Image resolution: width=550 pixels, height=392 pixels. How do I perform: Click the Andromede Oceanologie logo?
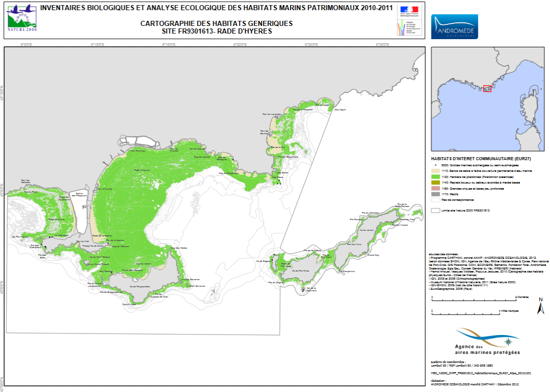coord(454,26)
